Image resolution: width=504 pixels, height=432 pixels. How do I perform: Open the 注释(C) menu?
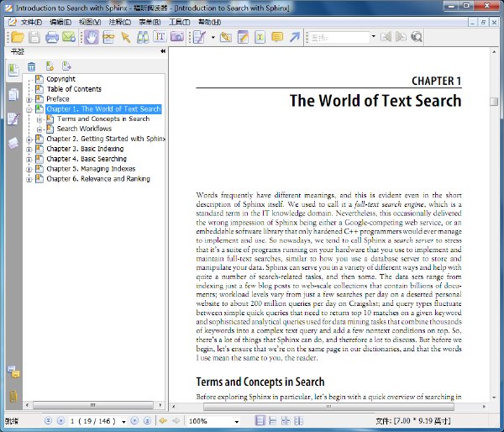pos(119,22)
